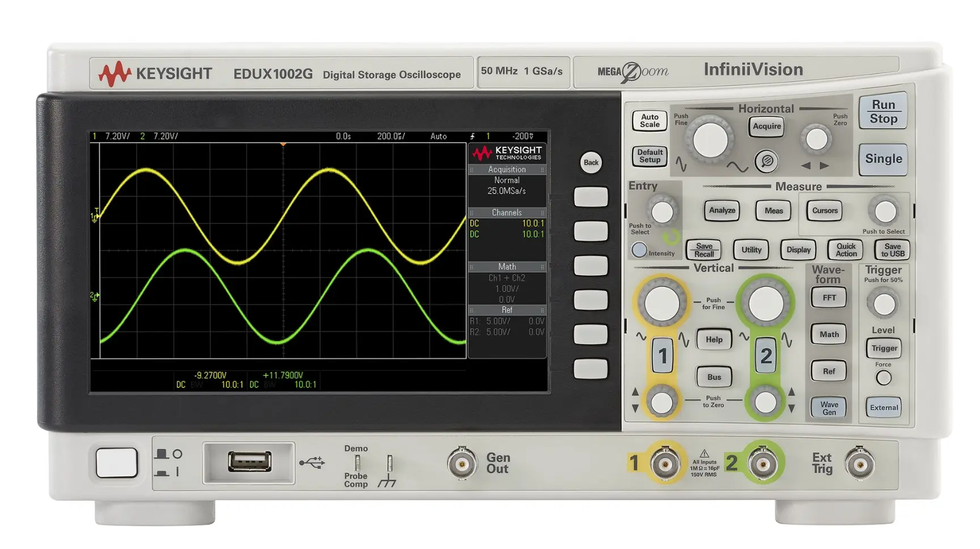
Task: Click the horizontal scale knob
Action: [x=710, y=140]
